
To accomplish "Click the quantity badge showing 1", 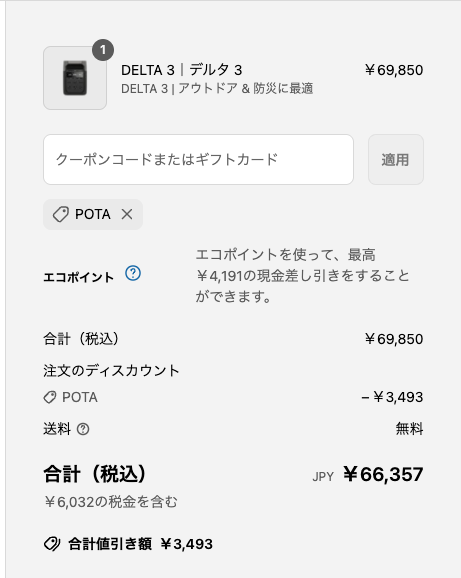I will tap(103, 50).
